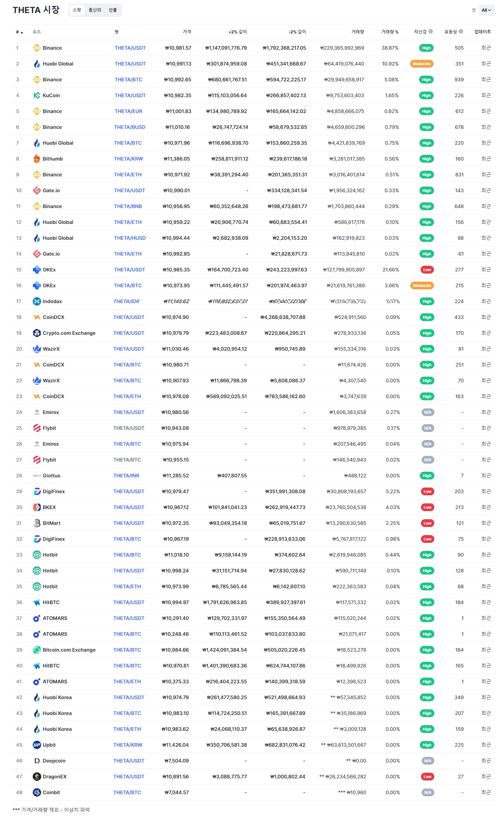The height and width of the screenshot is (816, 504).
Task: Click the Giottus logo in row 28
Action: pos(37,476)
